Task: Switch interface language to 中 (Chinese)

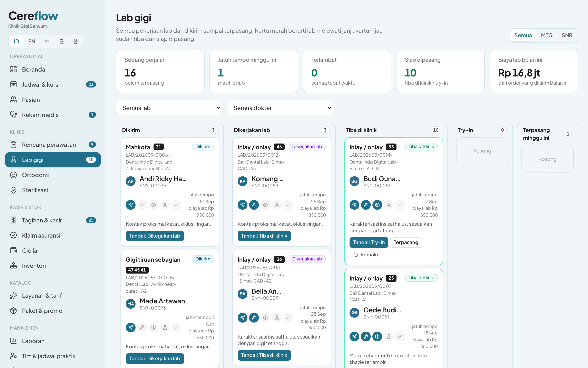Action: tap(47, 41)
